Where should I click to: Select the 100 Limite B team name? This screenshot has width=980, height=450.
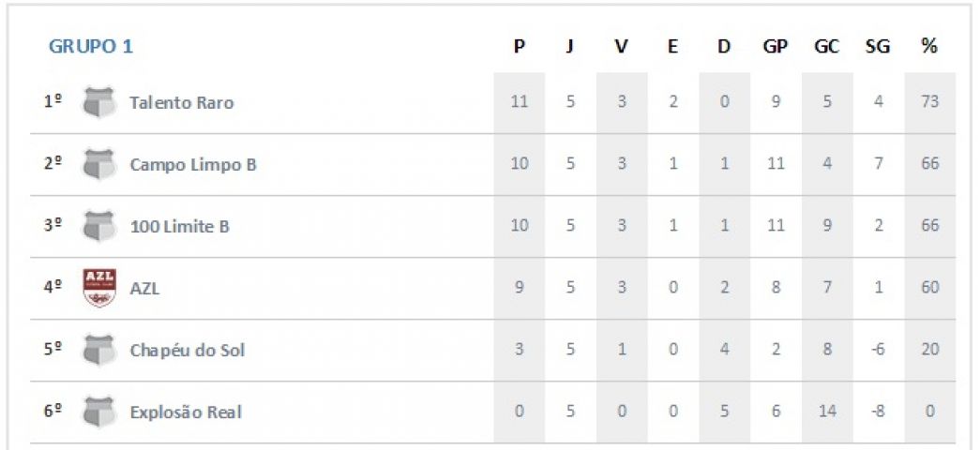[x=179, y=226]
